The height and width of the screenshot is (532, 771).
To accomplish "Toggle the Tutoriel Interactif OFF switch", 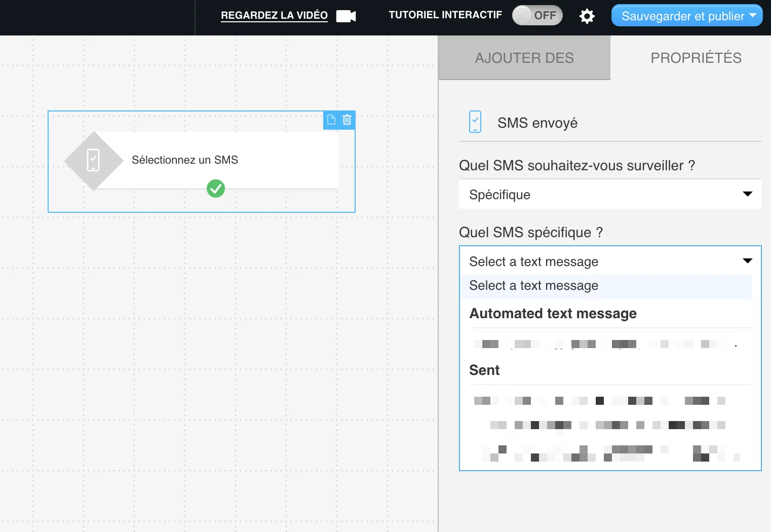I will tap(537, 15).
